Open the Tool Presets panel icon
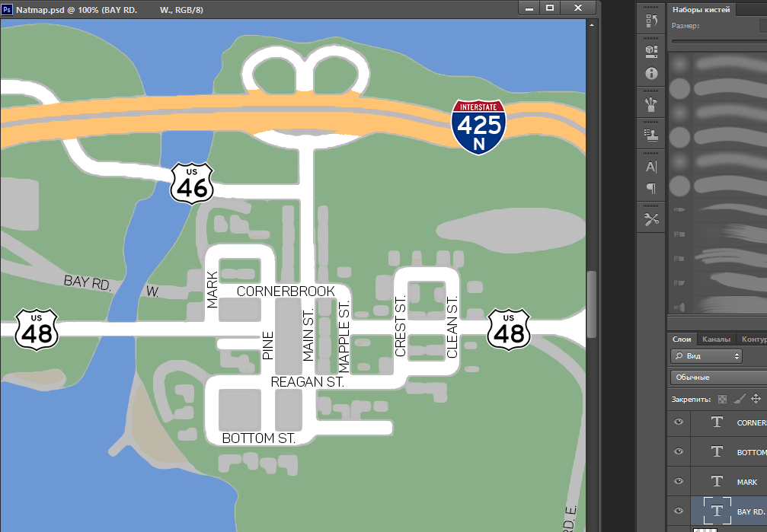The width and height of the screenshot is (767, 532). coord(651,219)
